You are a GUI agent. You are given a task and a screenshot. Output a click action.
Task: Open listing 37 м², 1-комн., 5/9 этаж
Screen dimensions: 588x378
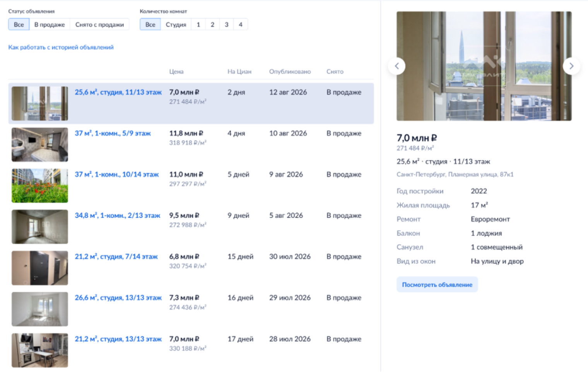point(113,133)
